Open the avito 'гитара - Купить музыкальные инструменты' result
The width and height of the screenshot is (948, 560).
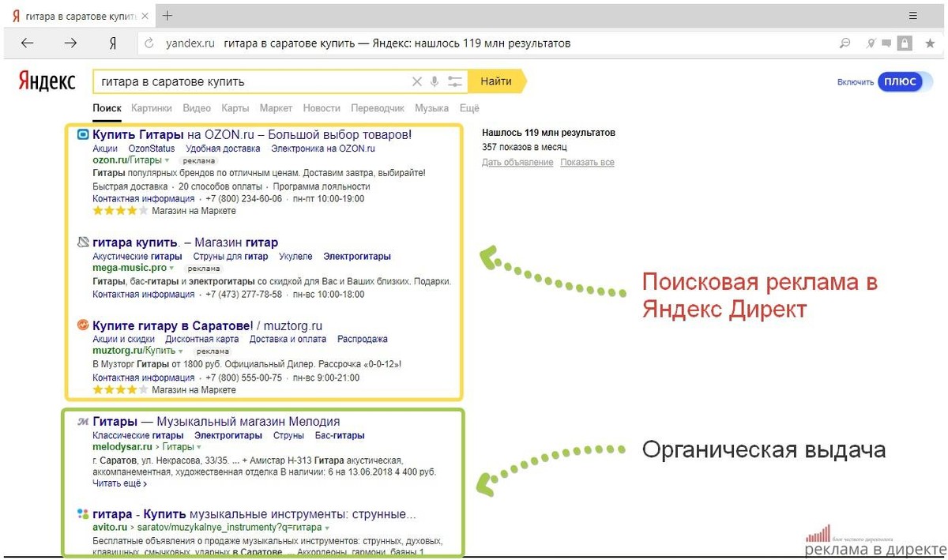pos(254,514)
